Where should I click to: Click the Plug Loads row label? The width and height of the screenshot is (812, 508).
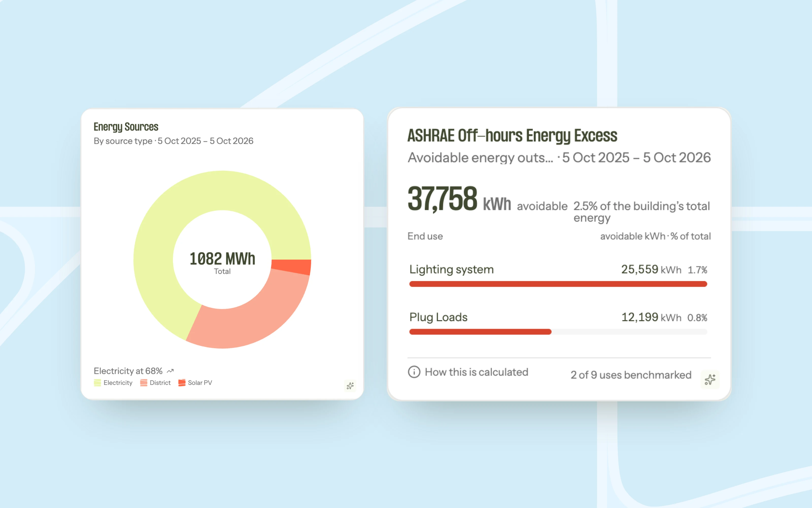tap(438, 317)
